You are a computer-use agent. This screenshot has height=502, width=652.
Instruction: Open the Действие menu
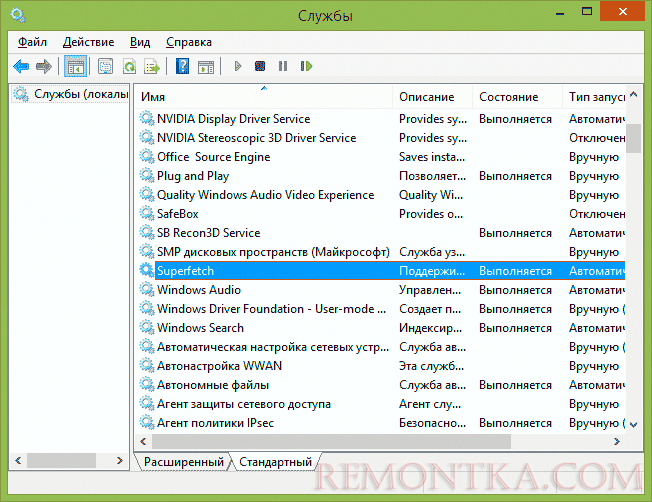coord(88,42)
